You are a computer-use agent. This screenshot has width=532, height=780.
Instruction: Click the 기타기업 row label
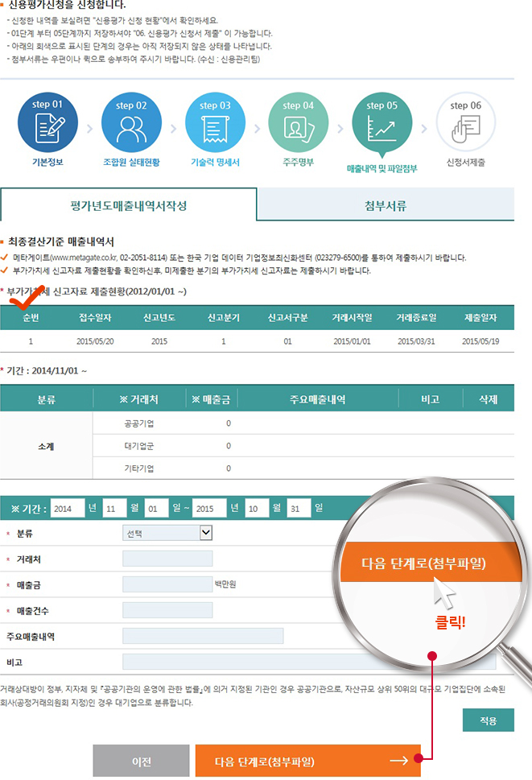138,468
